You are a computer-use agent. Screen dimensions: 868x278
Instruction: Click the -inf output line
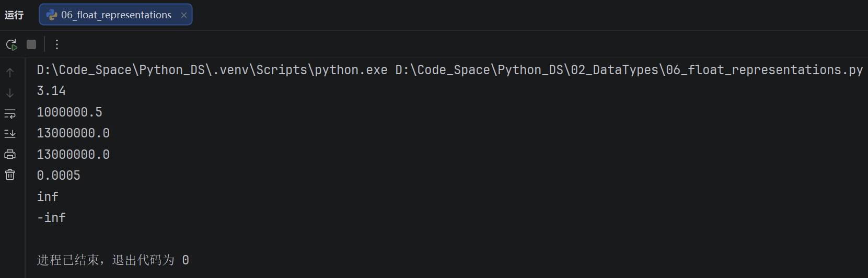[51, 218]
